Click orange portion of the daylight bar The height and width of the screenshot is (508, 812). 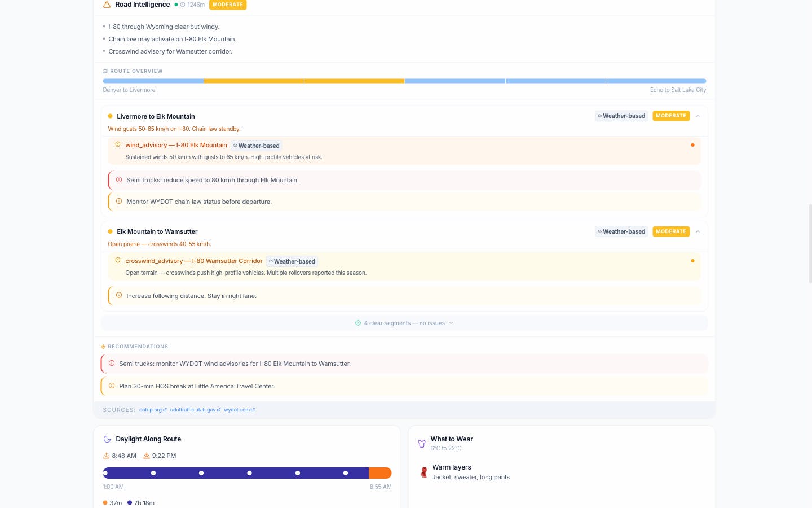pyautogui.click(x=380, y=473)
